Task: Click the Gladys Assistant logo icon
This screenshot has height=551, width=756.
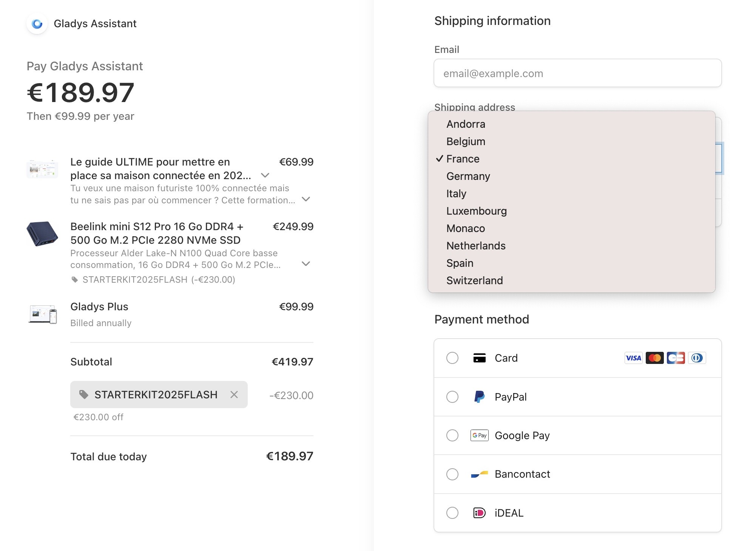Action: pos(37,24)
